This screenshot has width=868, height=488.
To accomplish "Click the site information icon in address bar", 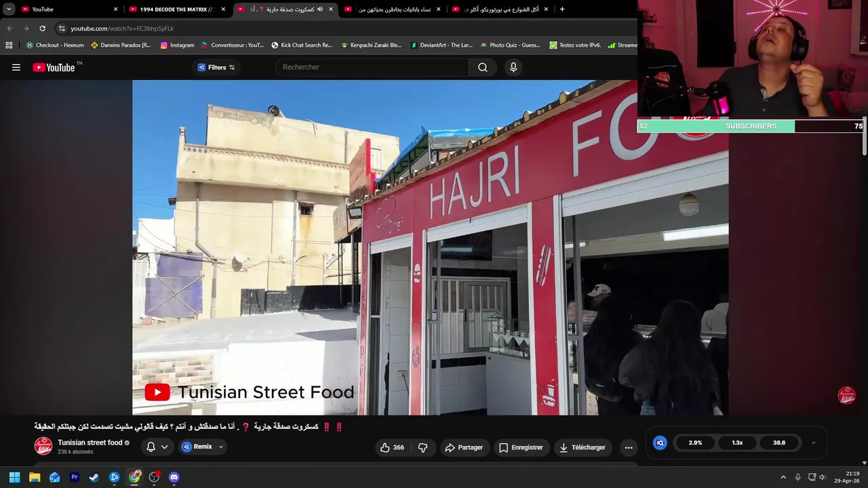I will tap(62, 28).
